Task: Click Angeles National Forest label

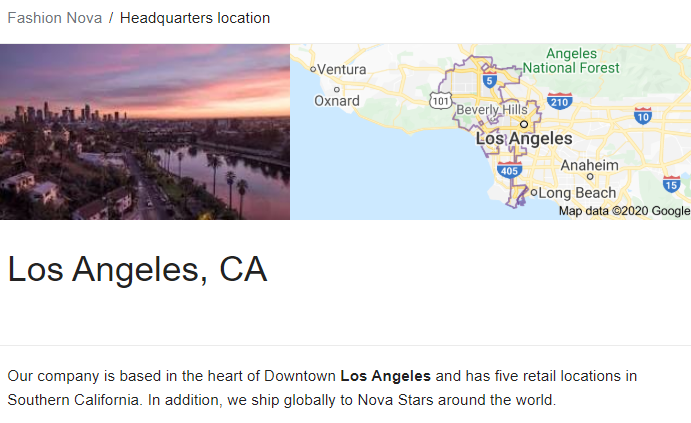Action: (571, 61)
